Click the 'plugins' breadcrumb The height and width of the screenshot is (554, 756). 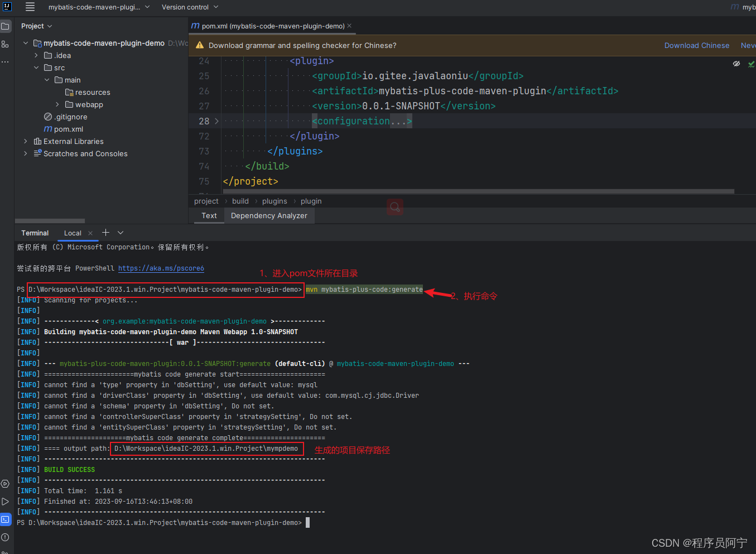tap(275, 201)
